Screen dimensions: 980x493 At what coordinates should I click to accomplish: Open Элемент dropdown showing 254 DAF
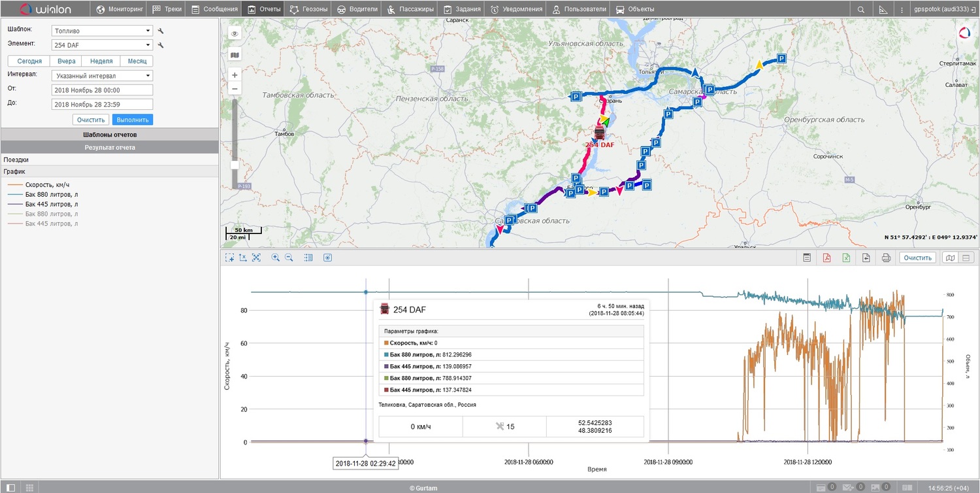pos(101,45)
